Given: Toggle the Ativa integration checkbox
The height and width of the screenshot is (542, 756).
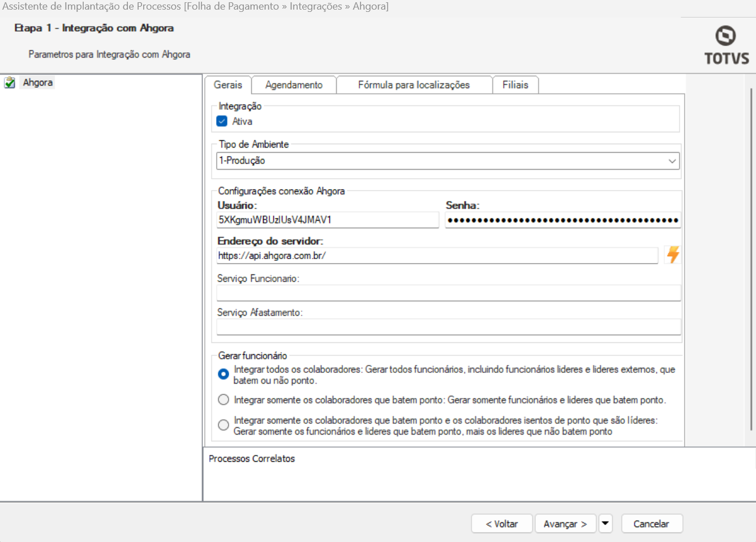Looking at the screenshot, I should (x=222, y=121).
